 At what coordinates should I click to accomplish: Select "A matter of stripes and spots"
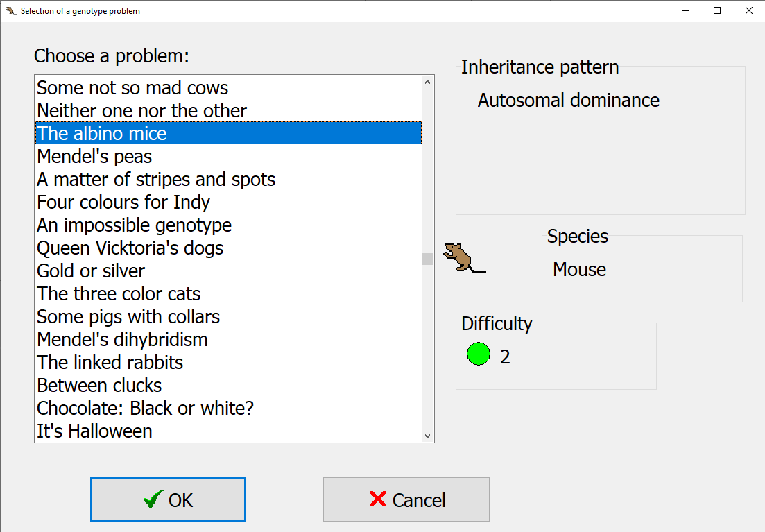pos(156,180)
